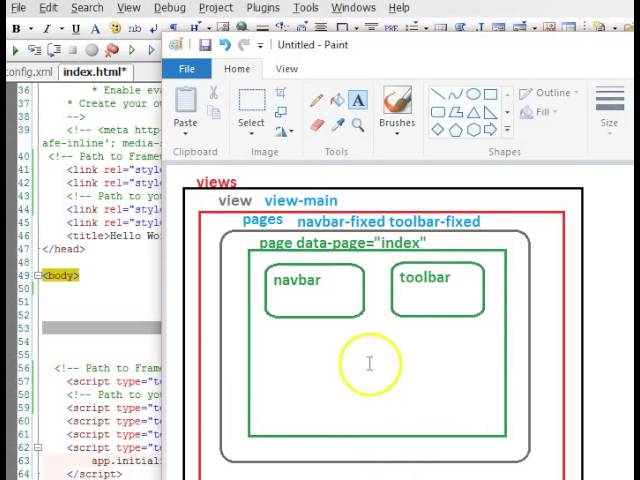Image resolution: width=640 pixels, height=480 pixels.
Task: Click the font A icon in editor toolbar
Action: coord(95,29)
